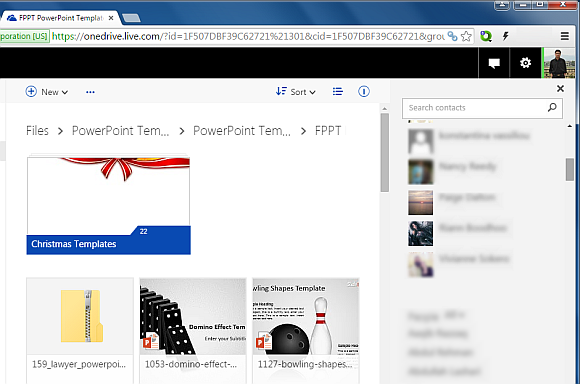The image size is (580, 384).
Task: Select the first contact with gray avatar
Action: point(421,141)
